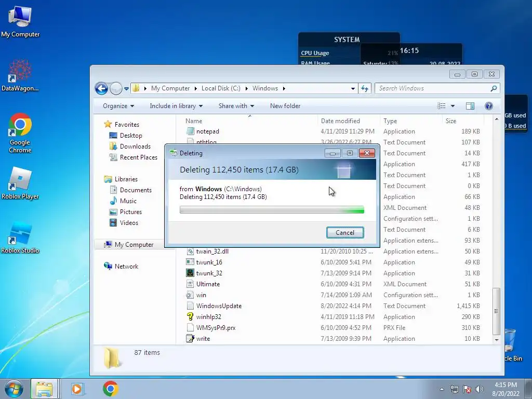The height and width of the screenshot is (399, 532).
Task: Open the Organize menu
Action: tap(118, 106)
